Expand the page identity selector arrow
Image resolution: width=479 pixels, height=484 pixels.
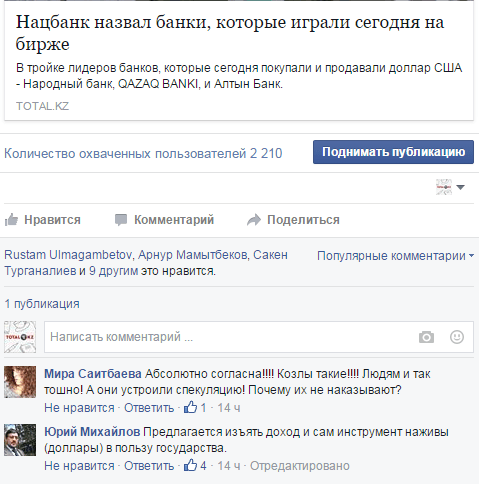point(460,187)
